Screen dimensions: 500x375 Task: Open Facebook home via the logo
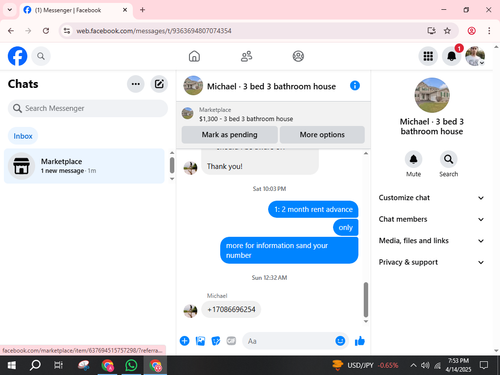[17, 56]
